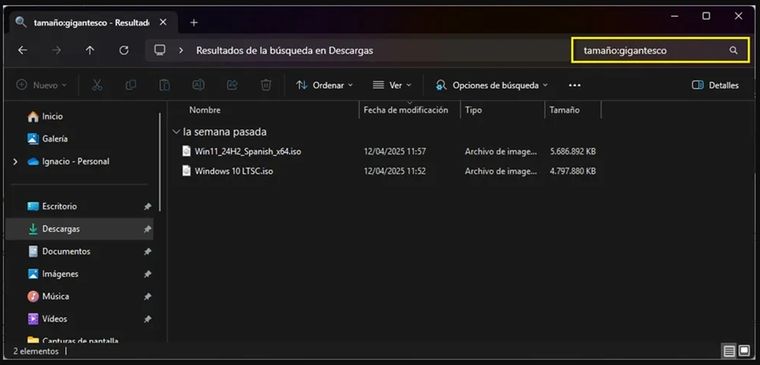Switch to large thumbnails view icon in status bar
Screen dimensions: 760x365
[744, 351]
